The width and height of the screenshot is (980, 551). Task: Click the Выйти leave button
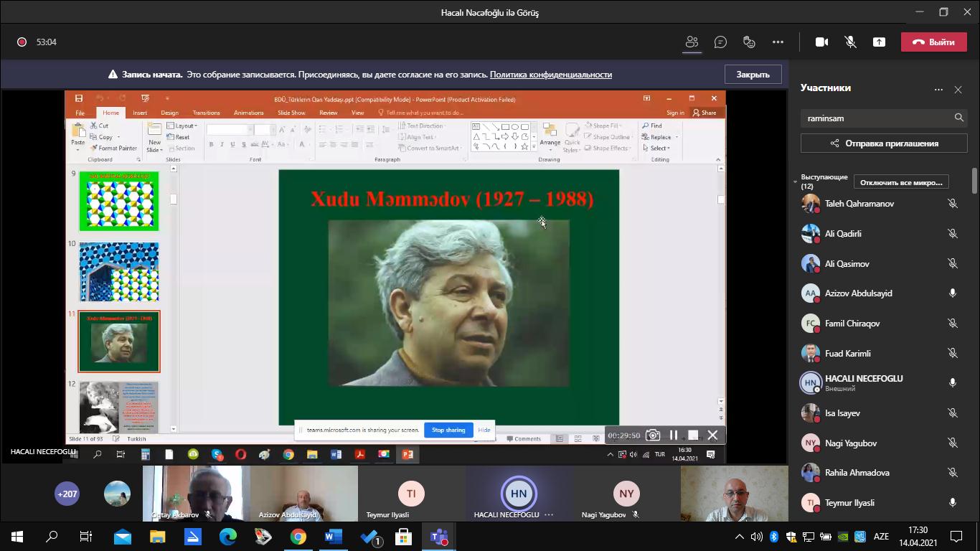(933, 42)
